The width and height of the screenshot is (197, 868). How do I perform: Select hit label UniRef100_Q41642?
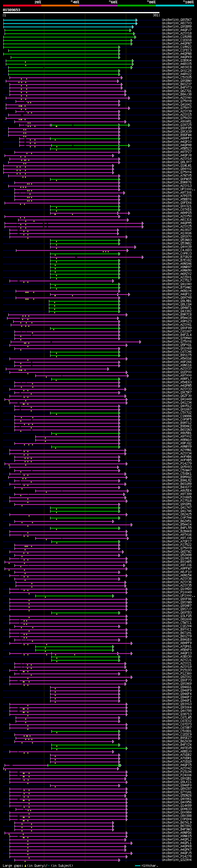[x=176, y=104]
